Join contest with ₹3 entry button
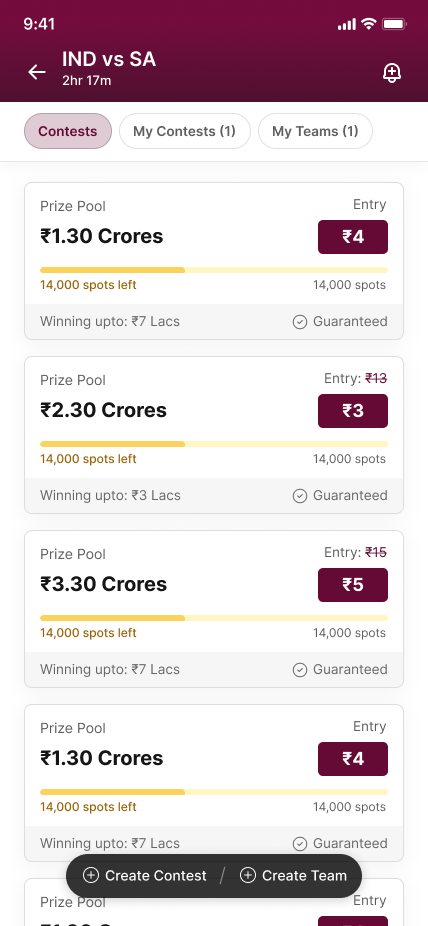Screen dimensions: 428x926 coord(353,410)
